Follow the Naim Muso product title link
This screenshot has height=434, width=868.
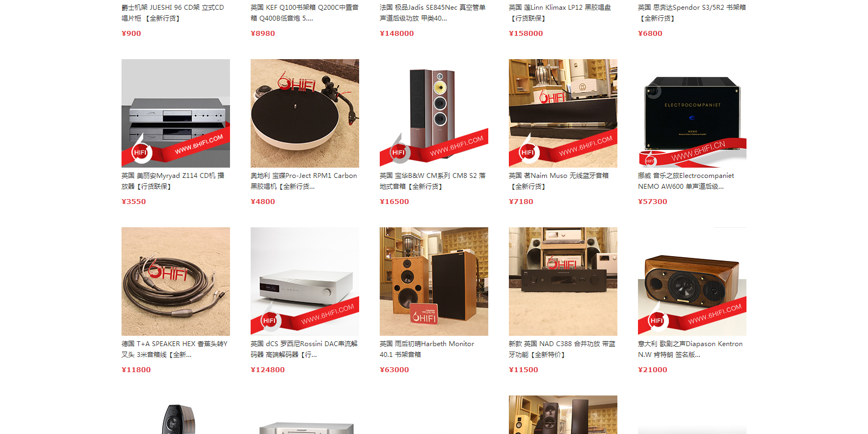coord(559,181)
